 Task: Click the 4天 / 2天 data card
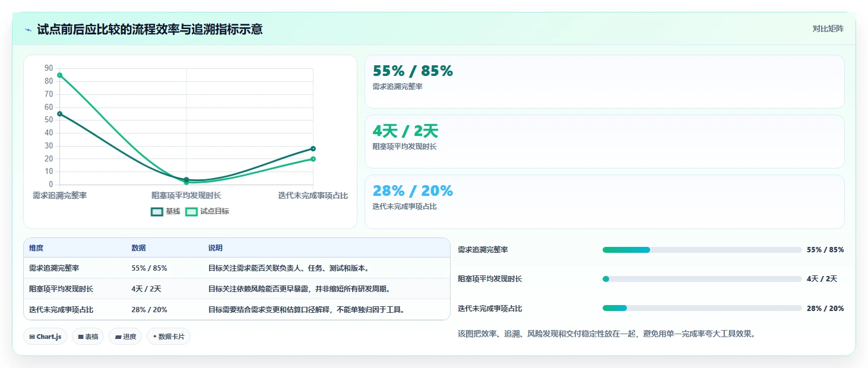pos(604,141)
